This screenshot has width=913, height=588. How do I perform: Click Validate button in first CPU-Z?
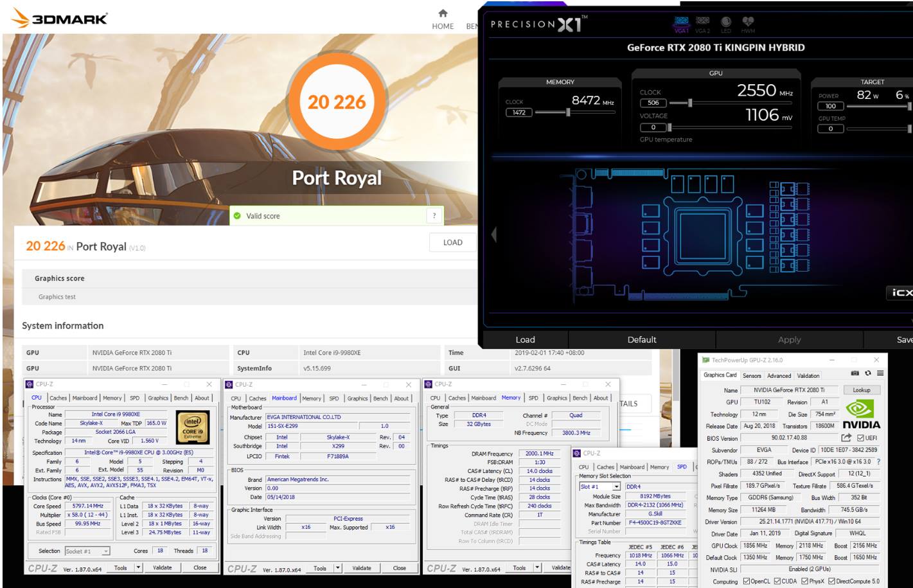pyautogui.click(x=163, y=567)
